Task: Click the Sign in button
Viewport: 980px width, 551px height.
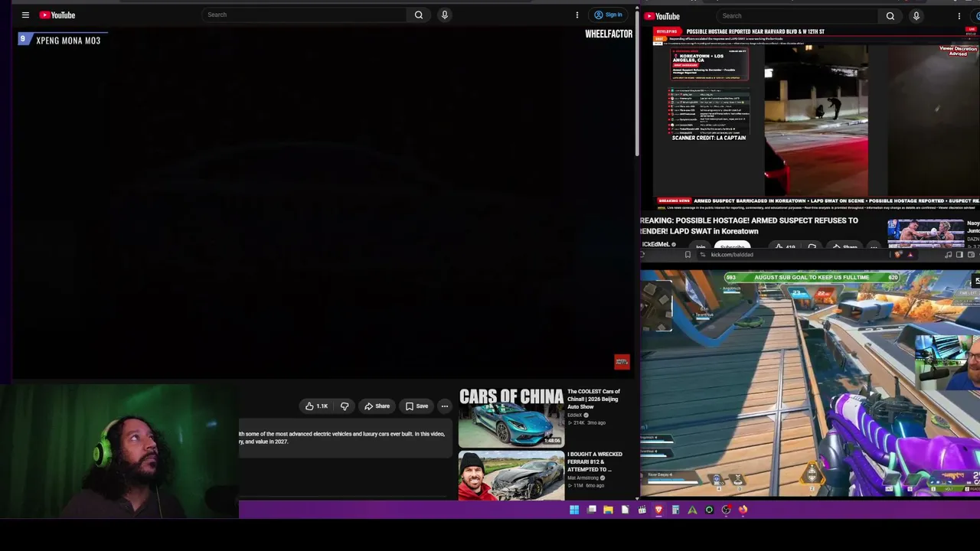Action: (x=609, y=15)
